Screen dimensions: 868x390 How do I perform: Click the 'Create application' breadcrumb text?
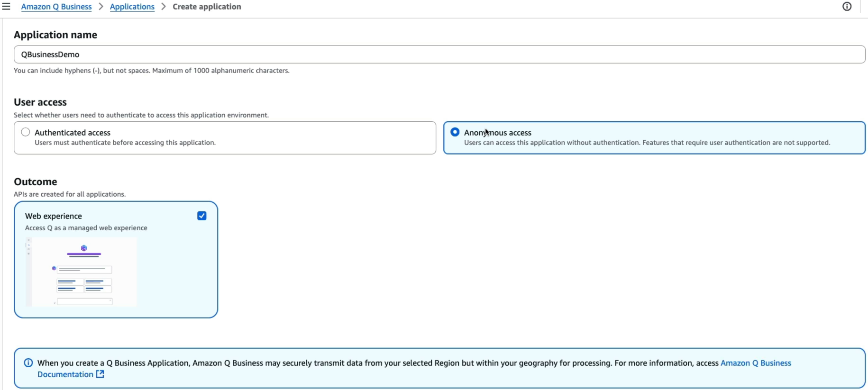207,7
